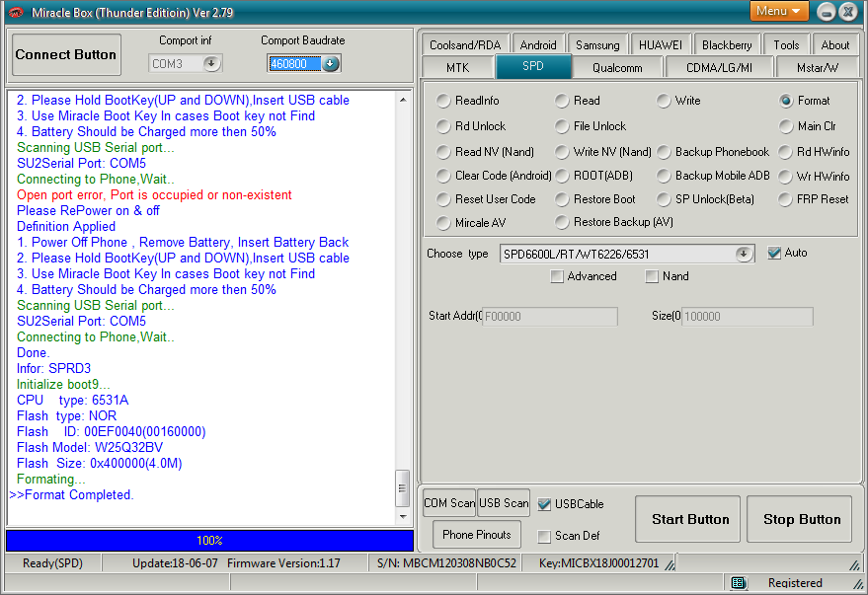Click the Start Button
The width and height of the screenshot is (868, 595).
point(687,519)
